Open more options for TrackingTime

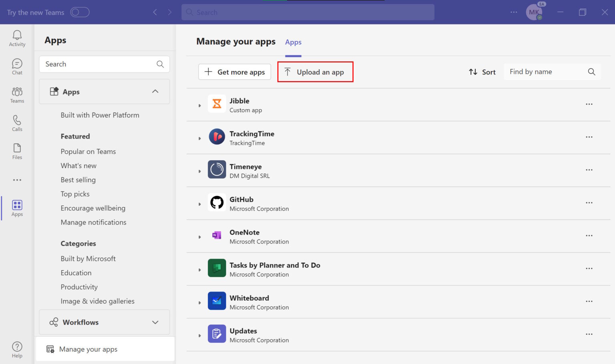pyautogui.click(x=589, y=137)
